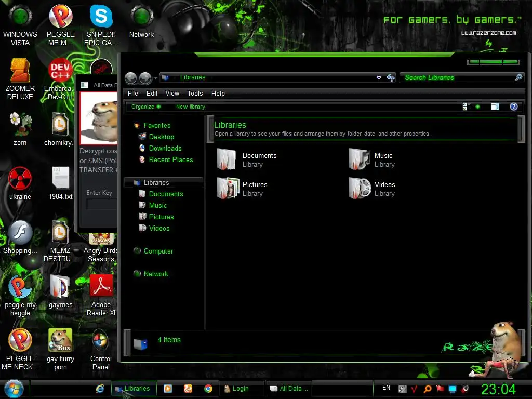This screenshot has height=399, width=532.
Task: Select Network in navigation pane
Action: coord(156,274)
